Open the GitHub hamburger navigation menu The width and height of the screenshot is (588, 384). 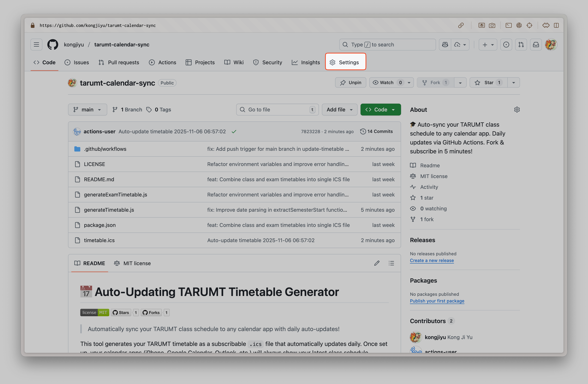36,45
